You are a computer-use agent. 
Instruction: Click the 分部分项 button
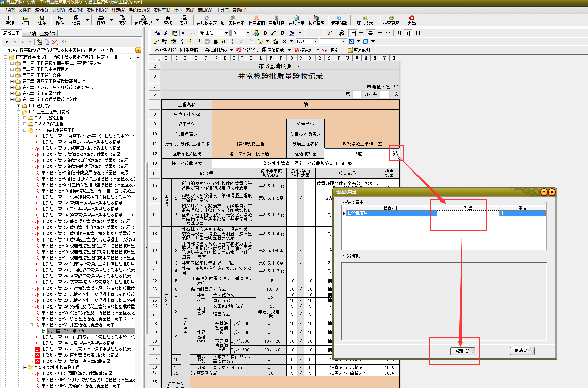tap(248, 50)
